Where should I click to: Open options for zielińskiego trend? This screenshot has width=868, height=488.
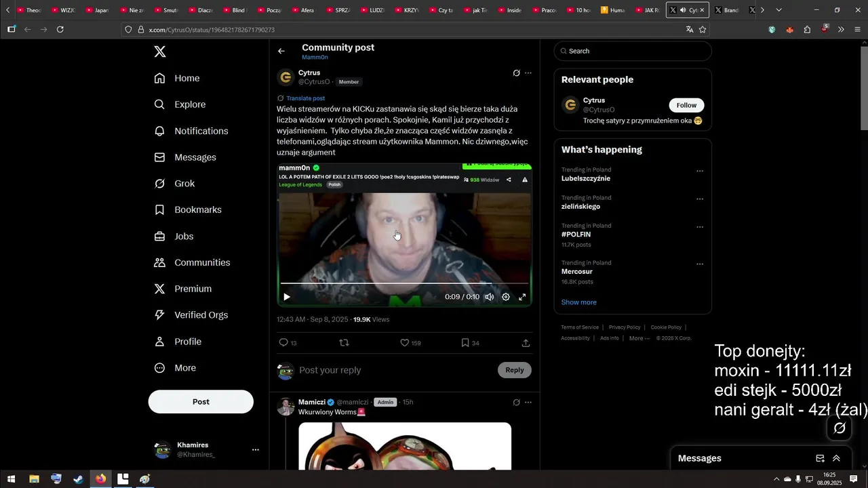(700, 199)
